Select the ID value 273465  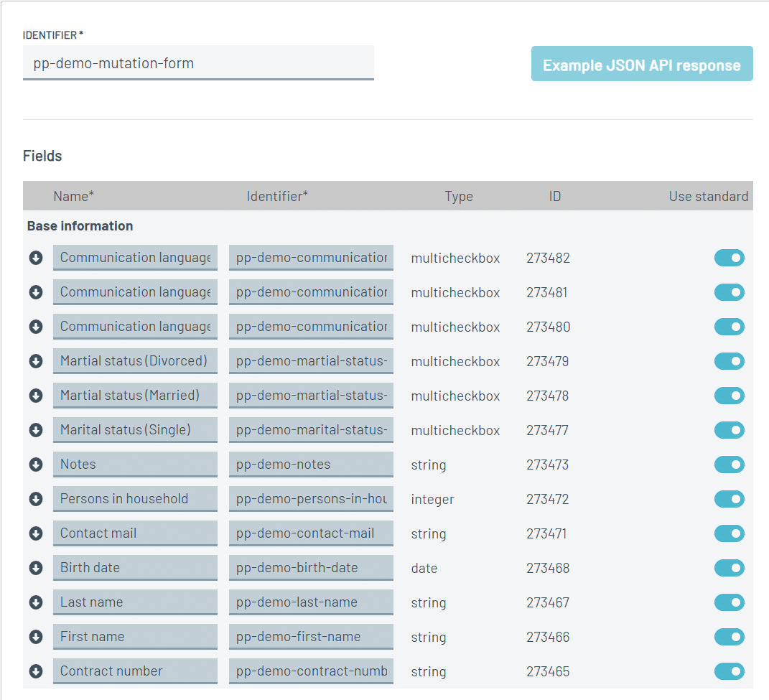pyautogui.click(x=548, y=671)
